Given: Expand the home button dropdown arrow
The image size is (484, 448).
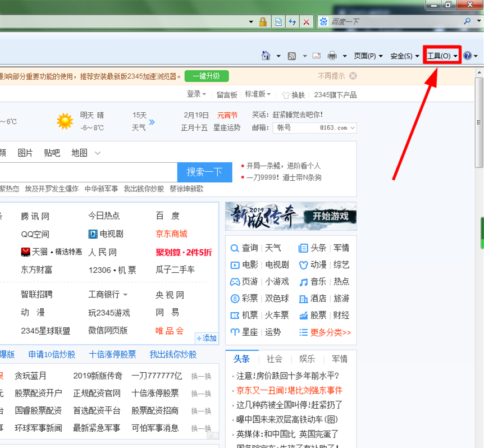Looking at the screenshot, I should [278, 56].
